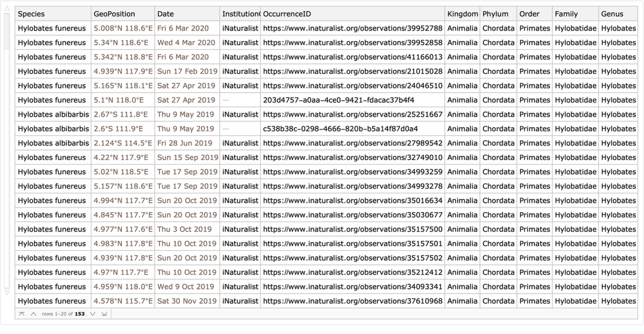
Task: Open iNaturalist observation link 41166013
Action: click(x=353, y=57)
